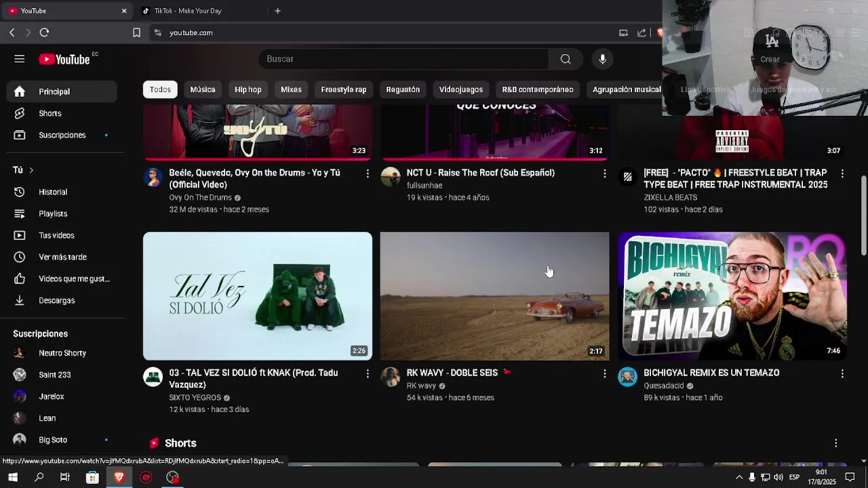Viewport: 868px width, 488px height.
Task: Open Shorts section options menu
Action: 835,443
